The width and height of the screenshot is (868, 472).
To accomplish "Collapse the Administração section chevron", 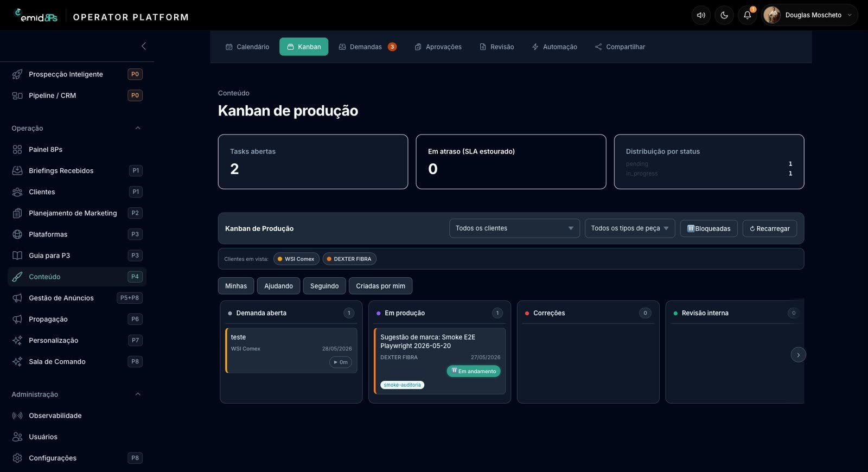I will (138, 394).
